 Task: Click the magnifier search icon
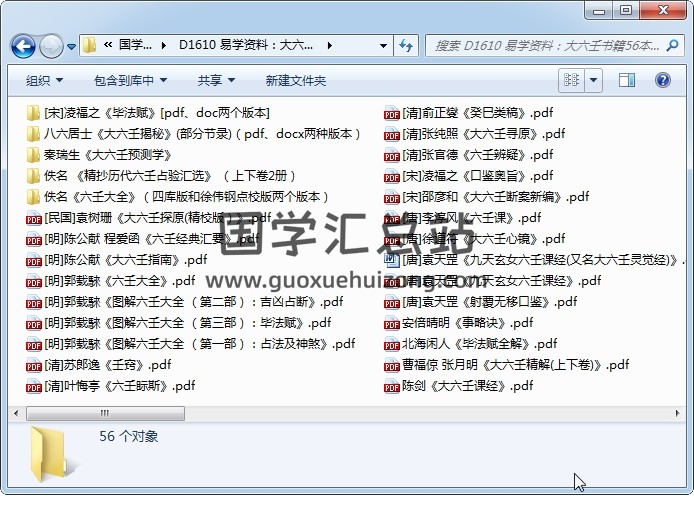(x=673, y=45)
